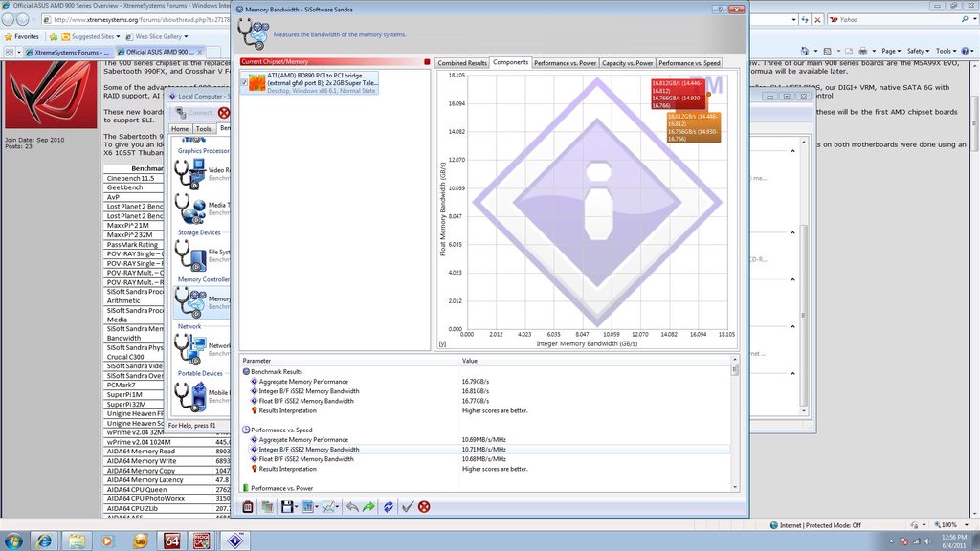Select Integer B/F iSSE2 Memory Bandwidth 10.71MB/s/MHz row
This screenshot has height=551, width=980.
point(485,450)
